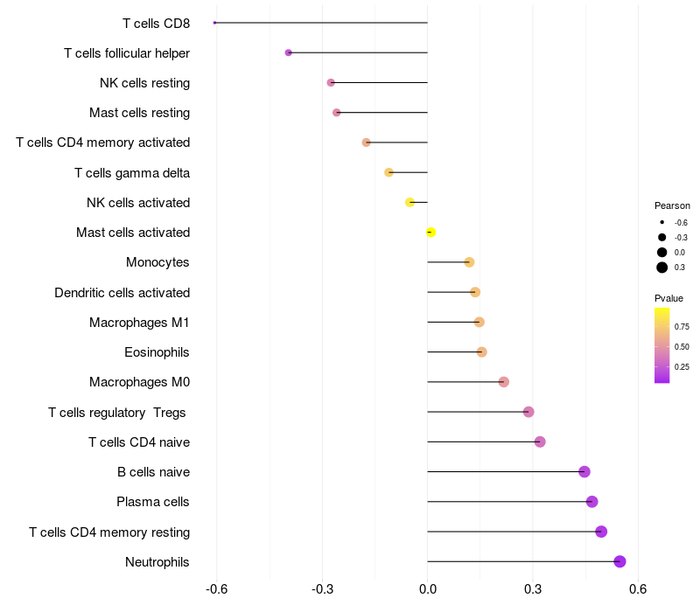Viewport: 700px width, 612px height.
Task: Click the "T cells regulatory Tregs" axis label
Action: (x=118, y=412)
